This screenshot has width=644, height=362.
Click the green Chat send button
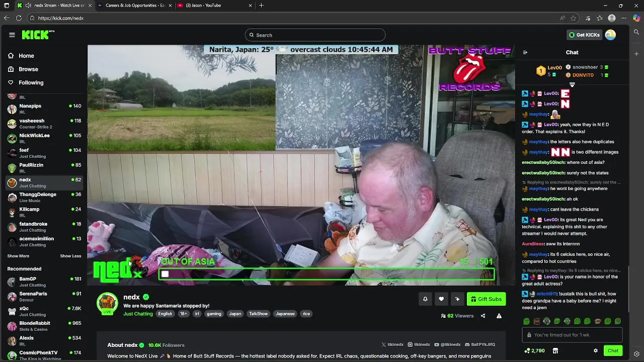point(613,351)
